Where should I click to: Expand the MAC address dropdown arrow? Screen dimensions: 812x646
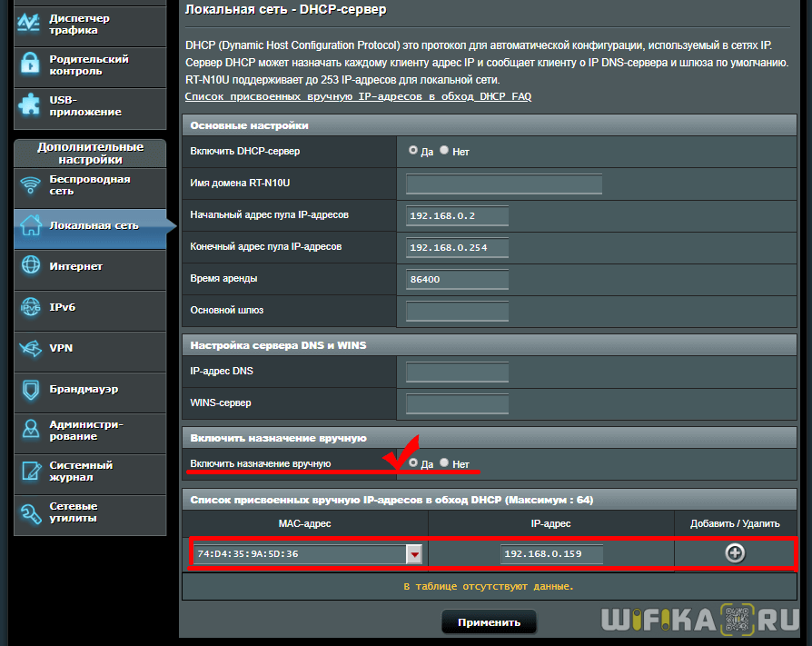414,554
